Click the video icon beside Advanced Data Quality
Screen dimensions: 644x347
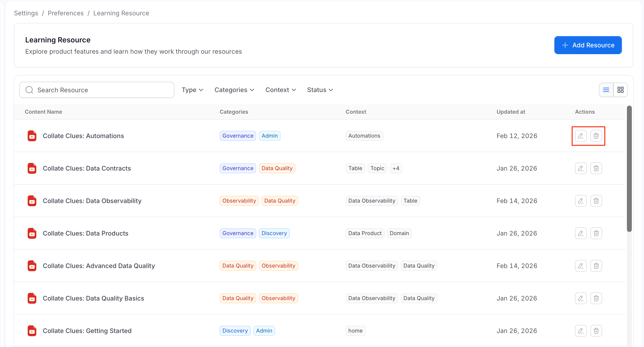(32, 266)
